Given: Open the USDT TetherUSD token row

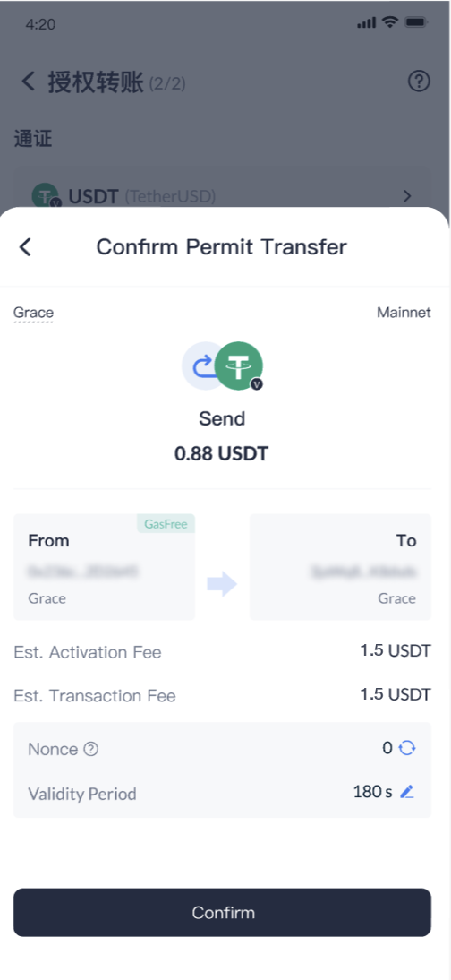Looking at the screenshot, I should tap(223, 196).
